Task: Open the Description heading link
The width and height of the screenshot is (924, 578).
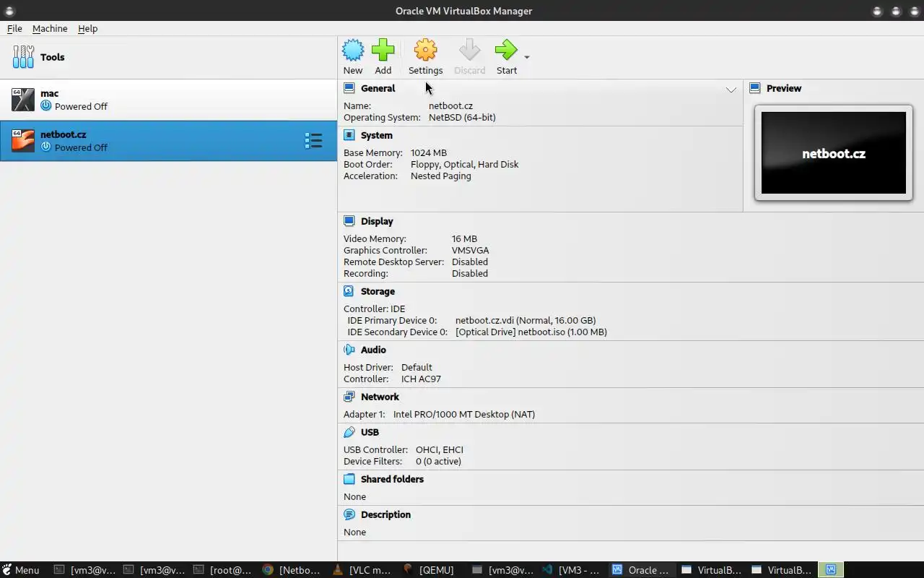Action: [385, 514]
